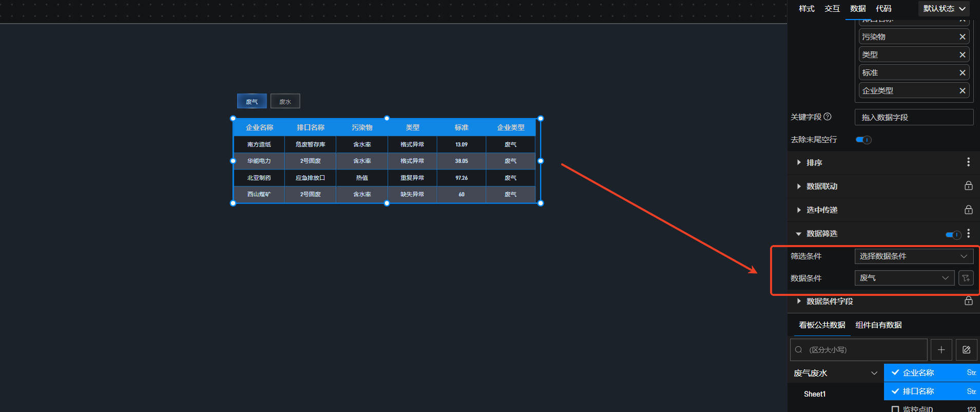Uncheck the 企业名称 field checkbox
Screen dimensions: 980x412
pos(895,372)
